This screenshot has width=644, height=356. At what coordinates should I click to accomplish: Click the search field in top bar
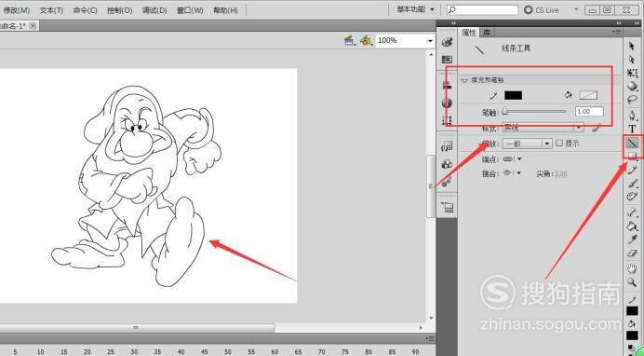coord(483,9)
